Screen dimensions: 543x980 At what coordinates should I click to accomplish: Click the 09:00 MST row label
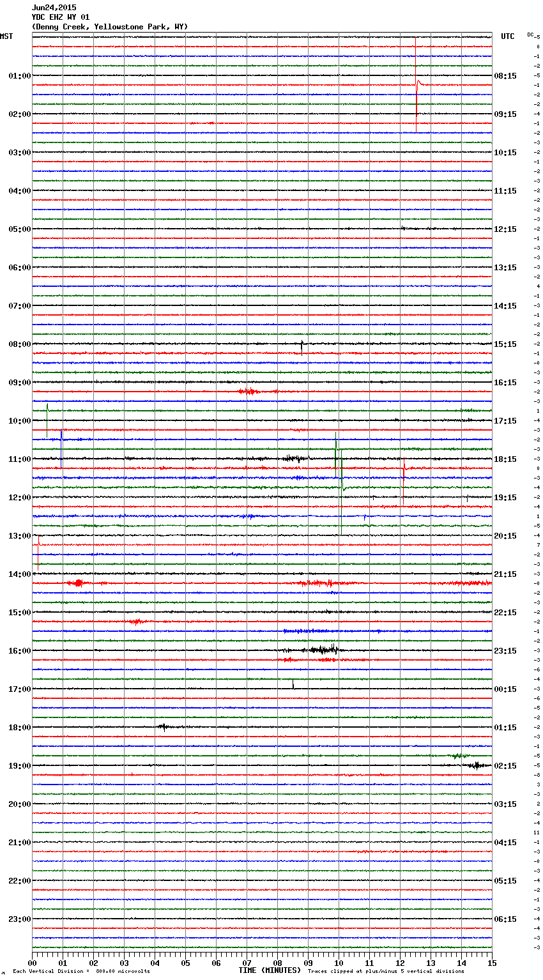(19, 382)
